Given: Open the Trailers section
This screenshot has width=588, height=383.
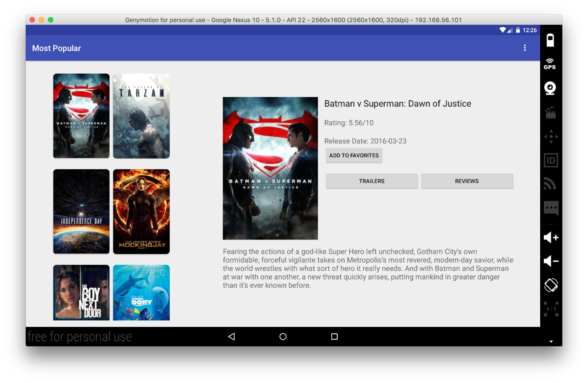Looking at the screenshot, I should pyautogui.click(x=371, y=181).
